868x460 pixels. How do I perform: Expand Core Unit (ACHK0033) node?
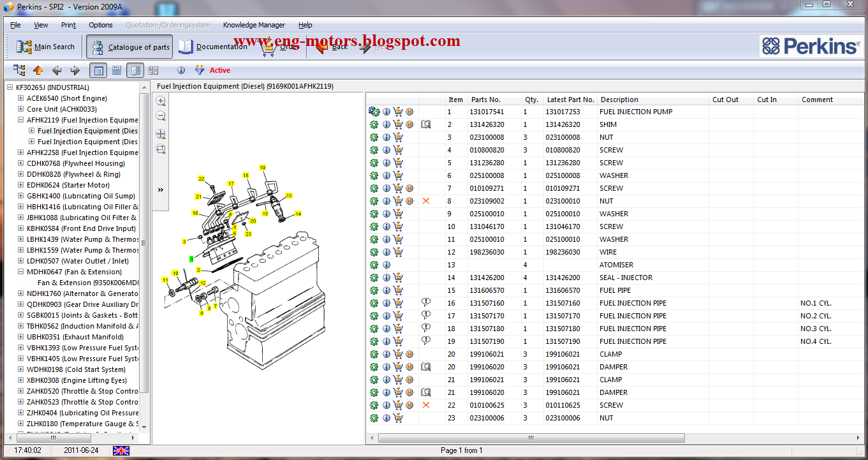(x=21, y=109)
